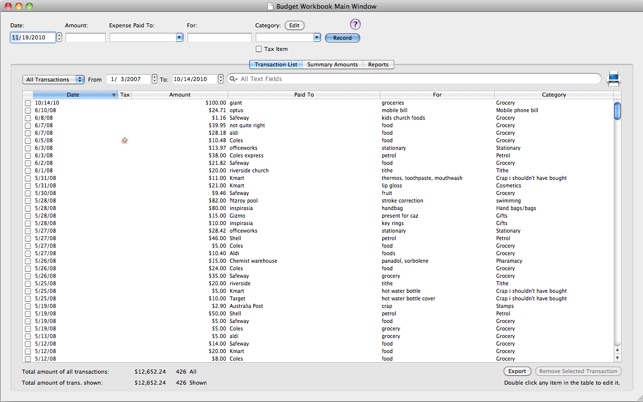The image size is (643, 402).
Task: Click the 'swimming' category cell
Action: point(508,201)
